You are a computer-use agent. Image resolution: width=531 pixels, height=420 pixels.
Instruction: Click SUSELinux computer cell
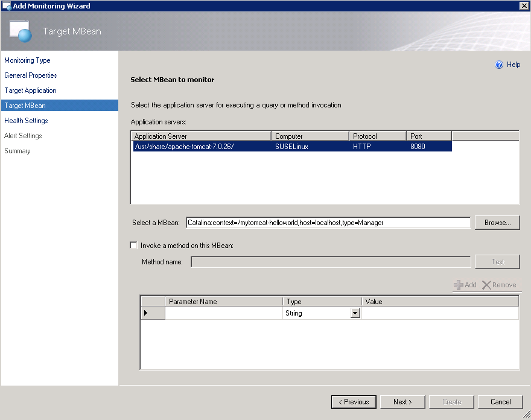tap(291, 146)
